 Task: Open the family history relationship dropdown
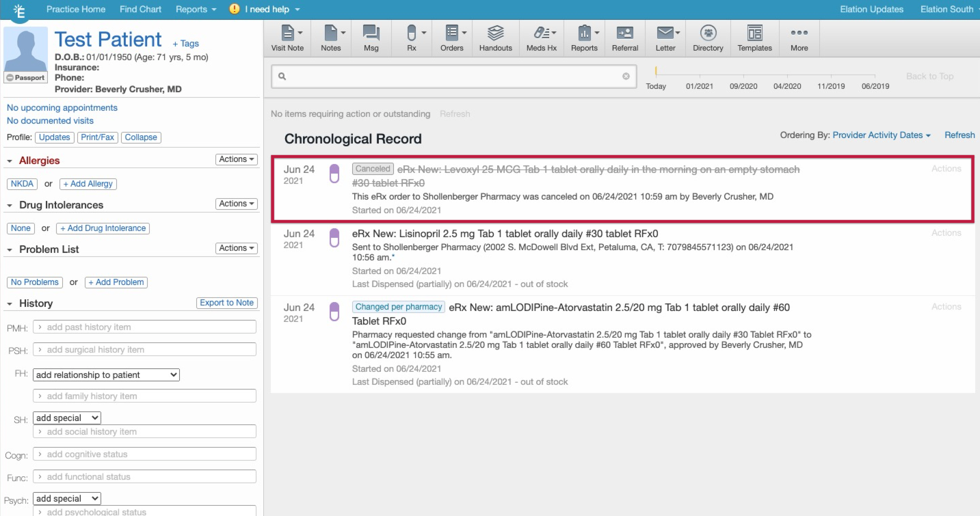point(106,375)
